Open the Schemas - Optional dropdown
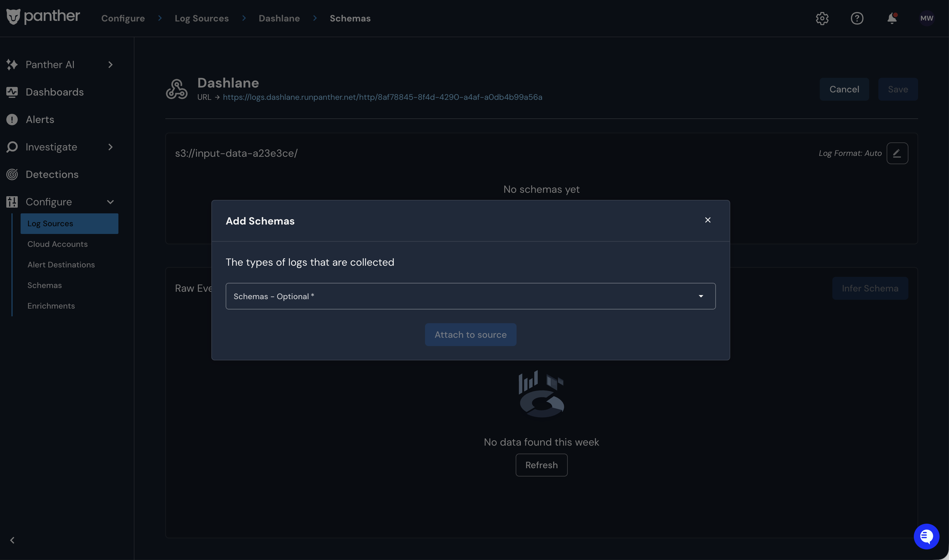 point(470,296)
